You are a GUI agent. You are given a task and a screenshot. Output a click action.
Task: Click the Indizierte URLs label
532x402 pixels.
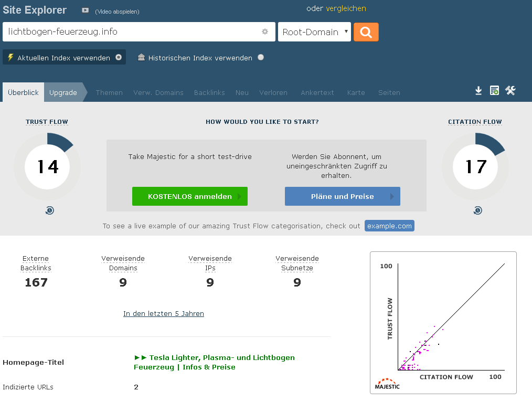[28, 387]
